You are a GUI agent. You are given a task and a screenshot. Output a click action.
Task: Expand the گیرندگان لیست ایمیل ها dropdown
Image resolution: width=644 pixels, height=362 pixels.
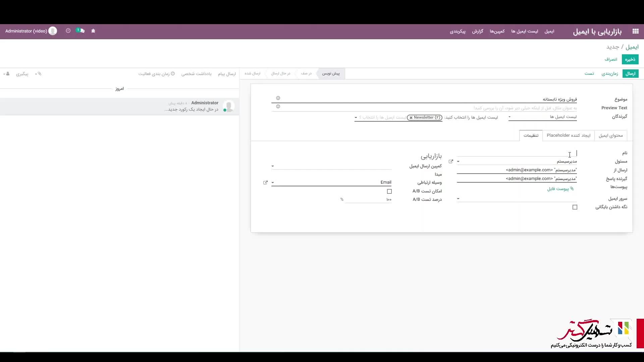point(509,117)
